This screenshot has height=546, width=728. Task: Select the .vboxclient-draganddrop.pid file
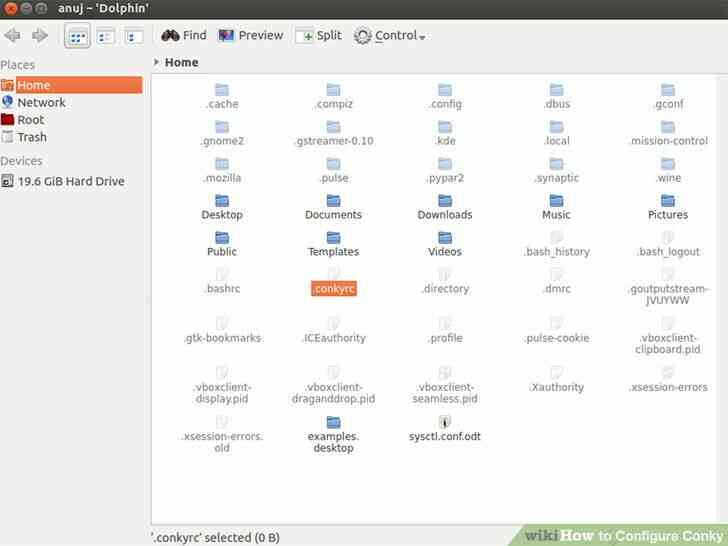(333, 386)
